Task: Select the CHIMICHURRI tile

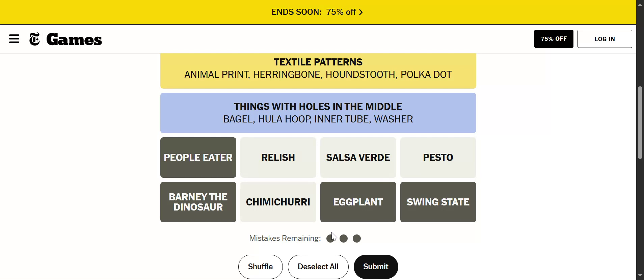Action: (x=278, y=202)
